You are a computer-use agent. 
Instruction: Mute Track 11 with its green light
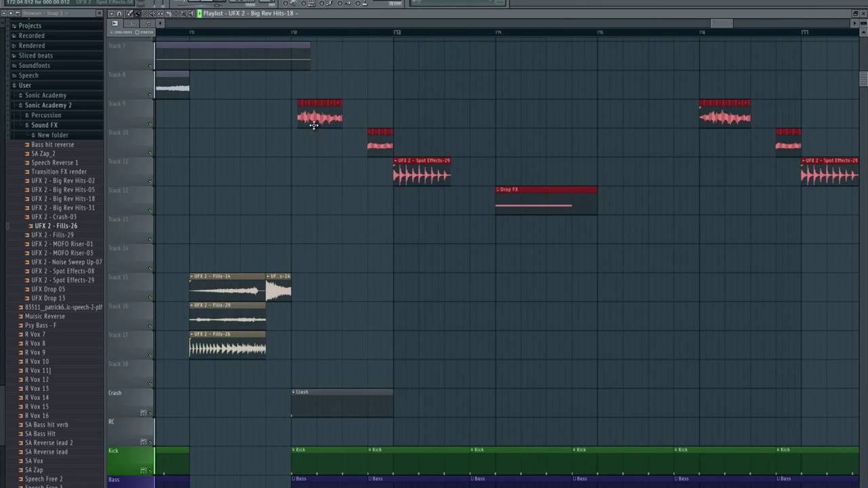click(150, 182)
